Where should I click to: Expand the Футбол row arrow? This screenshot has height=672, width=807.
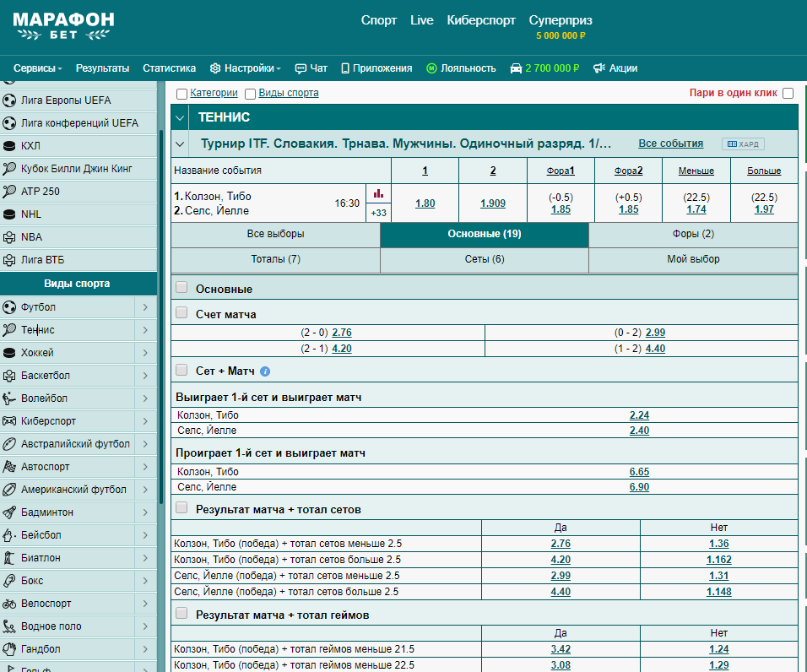coord(146,307)
